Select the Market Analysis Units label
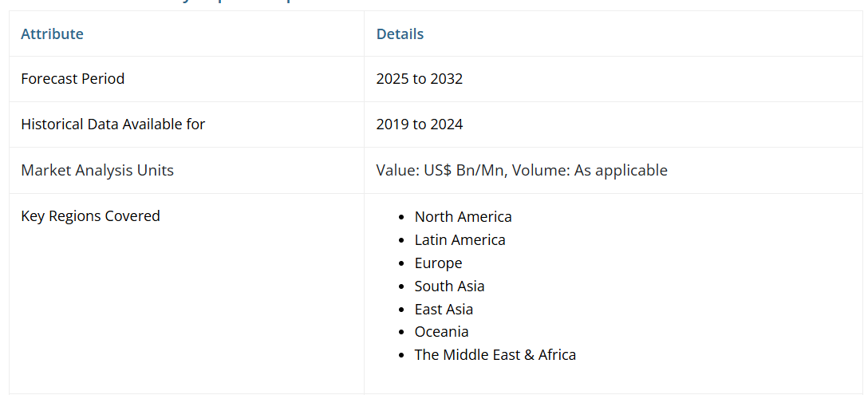 tap(97, 170)
